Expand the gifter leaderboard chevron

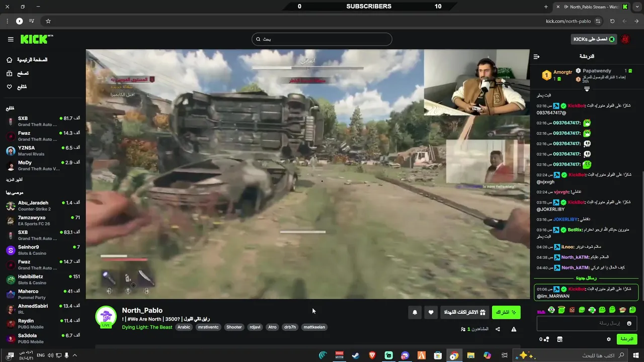[x=587, y=89]
